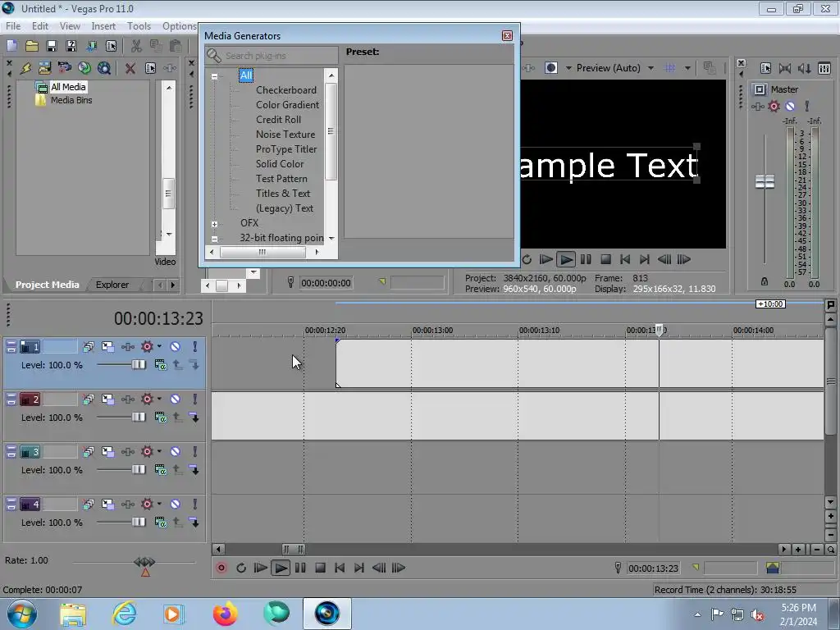Click Master bus FX icon
Image resolution: width=840 pixels, height=630 pixels.
(757, 106)
